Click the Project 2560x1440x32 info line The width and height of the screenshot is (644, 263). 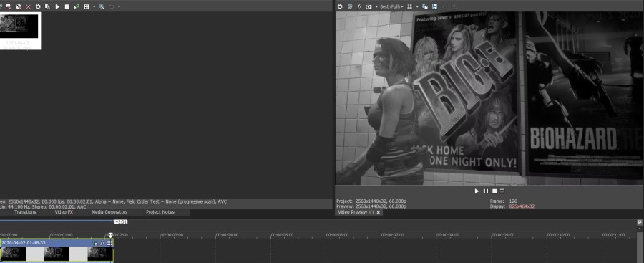tap(371, 201)
